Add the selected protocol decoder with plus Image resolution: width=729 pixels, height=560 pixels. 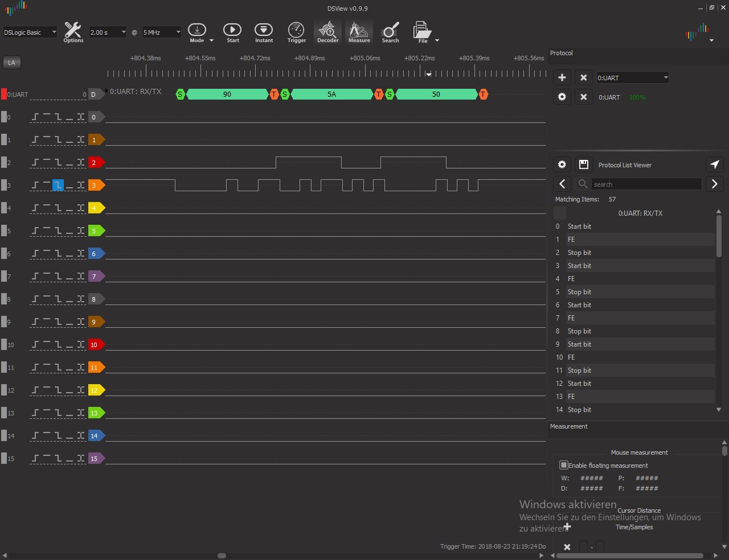(x=562, y=78)
